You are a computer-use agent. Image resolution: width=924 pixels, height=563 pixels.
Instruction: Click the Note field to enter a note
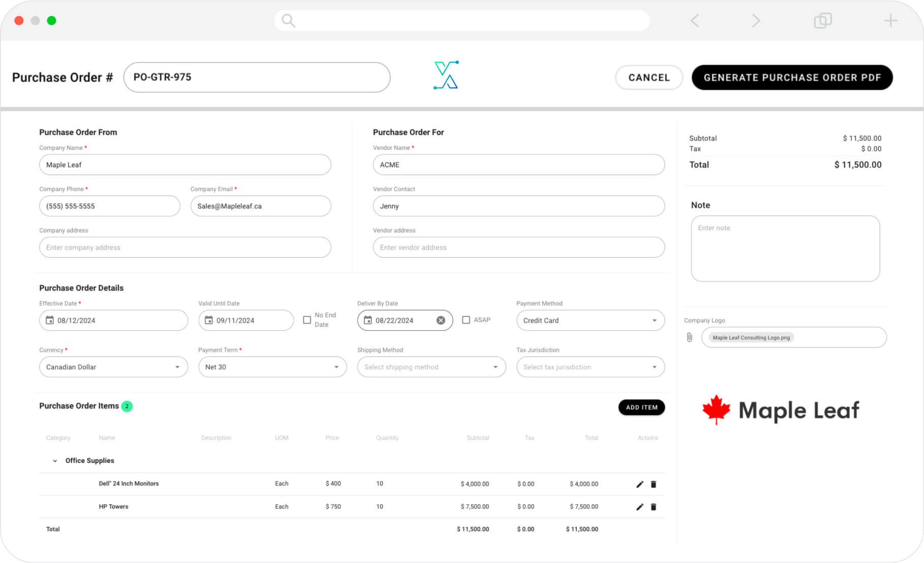click(x=785, y=248)
